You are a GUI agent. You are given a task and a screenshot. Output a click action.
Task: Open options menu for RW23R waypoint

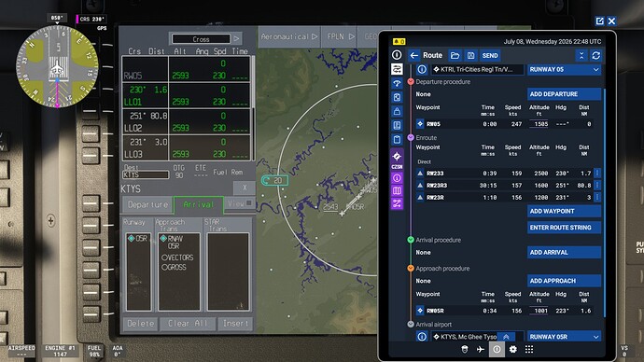pyautogui.click(x=597, y=198)
